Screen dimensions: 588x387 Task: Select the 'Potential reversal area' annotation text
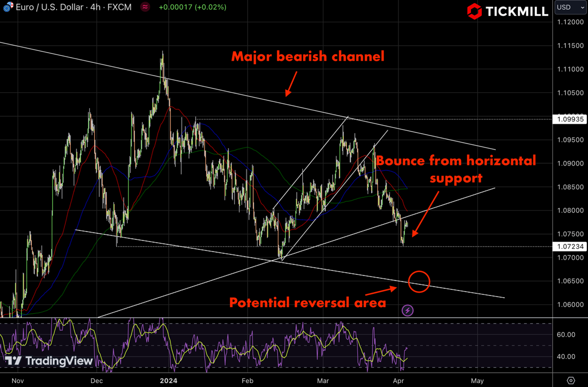tap(307, 303)
